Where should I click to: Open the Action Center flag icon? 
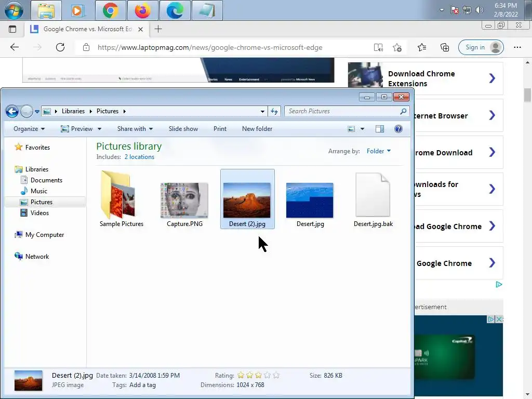pyautogui.click(x=455, y=10)
